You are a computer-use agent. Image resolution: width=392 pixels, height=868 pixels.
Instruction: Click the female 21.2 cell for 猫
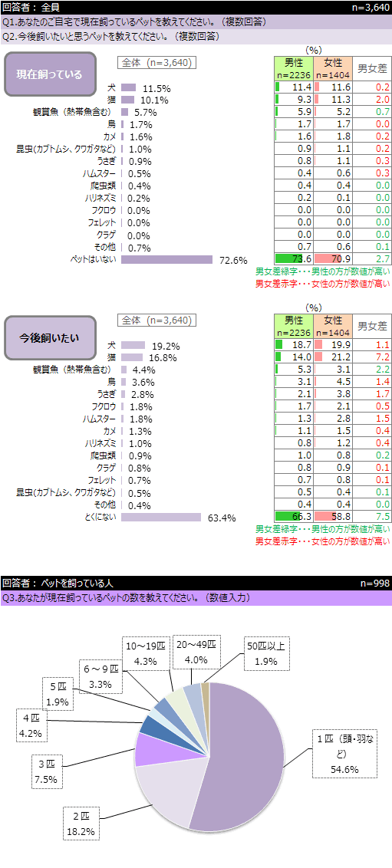tap(333, 356)
